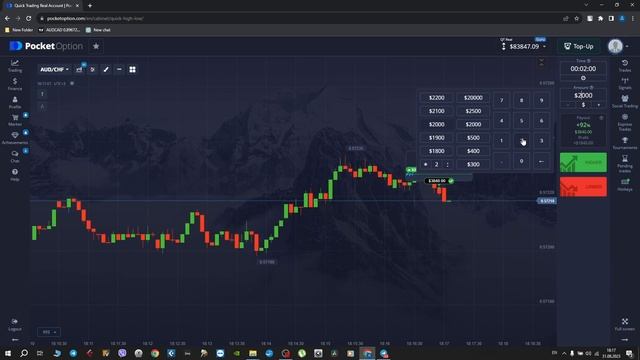This screenshot has height=360, width=640.
Task: Open the chart type settings icon
Action: pos(79,69)
